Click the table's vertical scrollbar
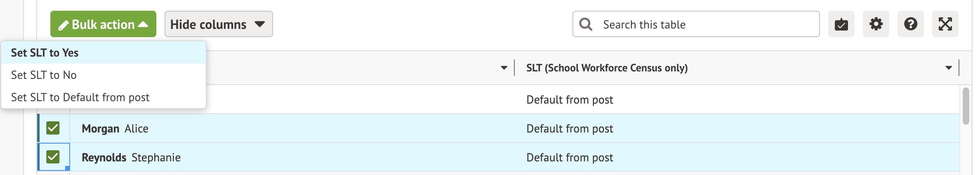The height and width of the screenshot is (175, 980). pyautogui.click(x=966, y=106)
